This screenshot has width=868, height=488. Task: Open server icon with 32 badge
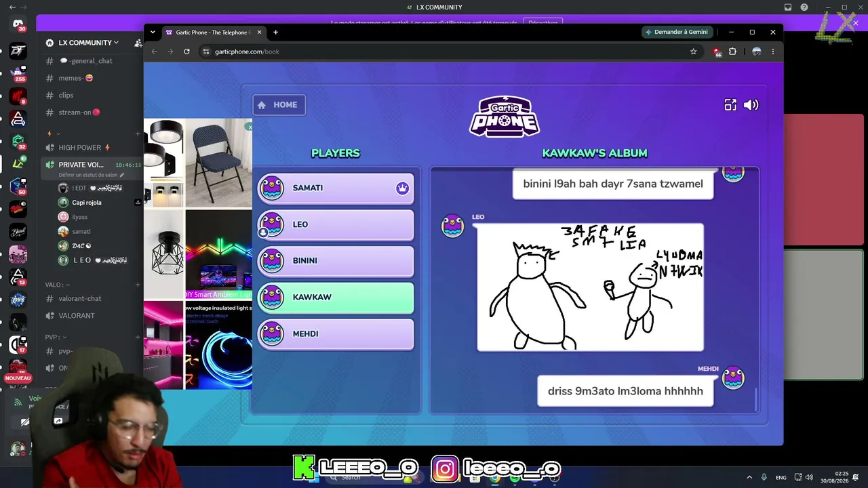tap(18, 141)
